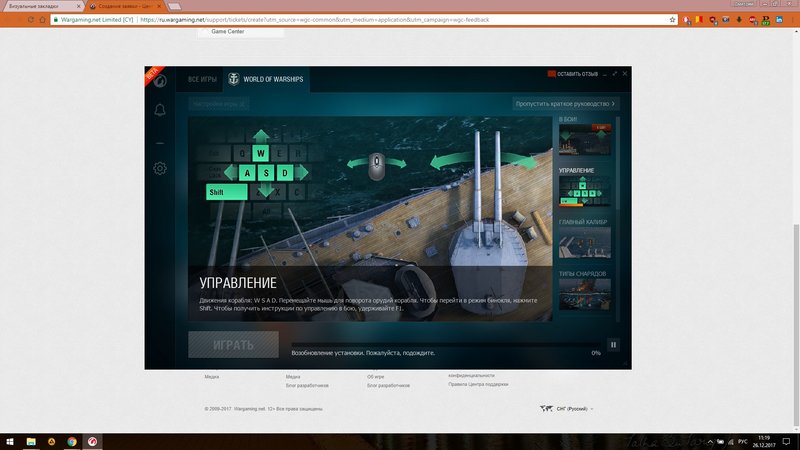Viewport: 800px width, 450px height.
Task: Select the УПРАВЛЕНИЕ guide thumbnail
Action: 584,191
